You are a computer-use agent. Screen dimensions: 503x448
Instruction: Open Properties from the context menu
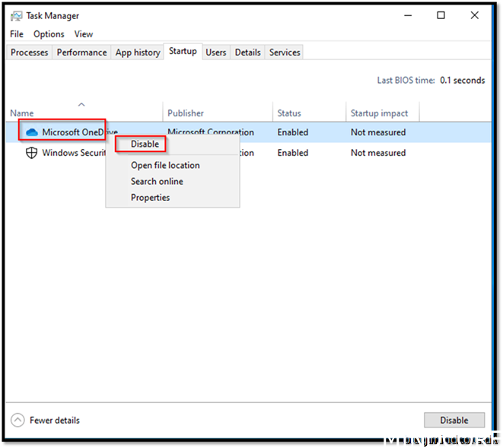[x=150, y=198]
